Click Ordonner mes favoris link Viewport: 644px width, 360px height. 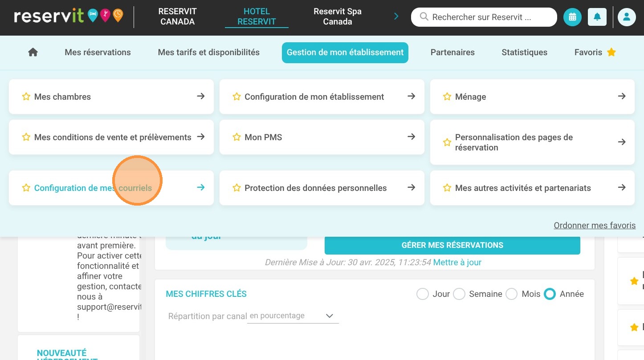click(x=595, y=226)
